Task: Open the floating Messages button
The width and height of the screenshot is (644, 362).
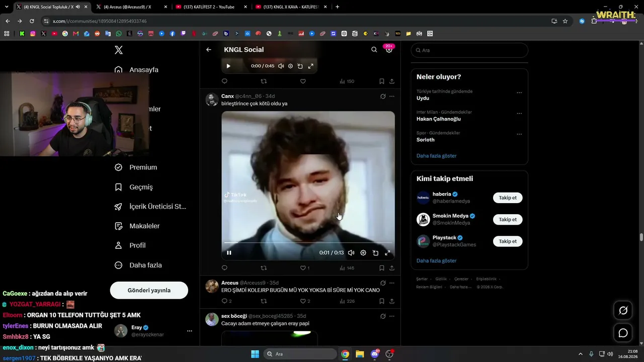Action: click(x=623, y=333)
